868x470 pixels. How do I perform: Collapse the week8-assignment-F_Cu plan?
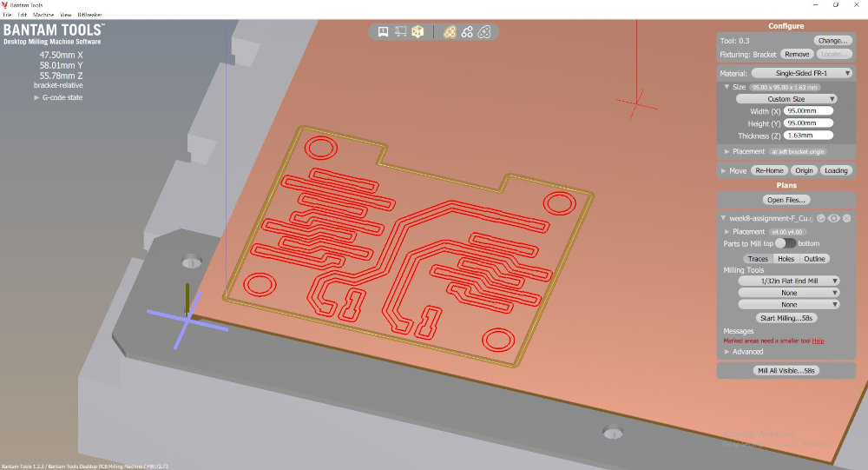click(x=724, y=218)
